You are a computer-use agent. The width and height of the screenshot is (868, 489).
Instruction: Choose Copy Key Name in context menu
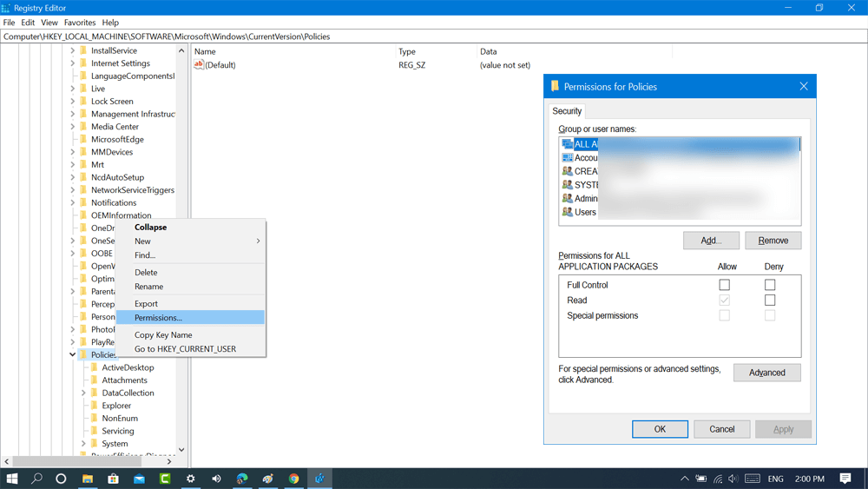[x=191, y=334]
